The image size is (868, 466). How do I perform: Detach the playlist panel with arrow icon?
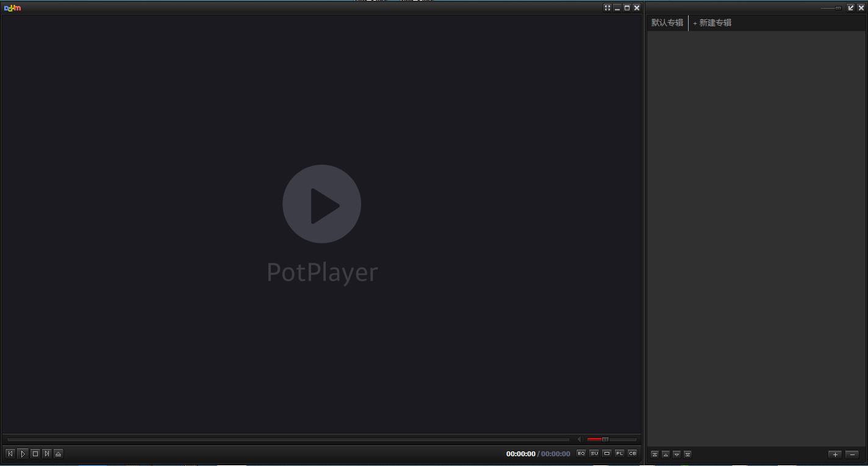pyautogui.click(x=851, y=8)
